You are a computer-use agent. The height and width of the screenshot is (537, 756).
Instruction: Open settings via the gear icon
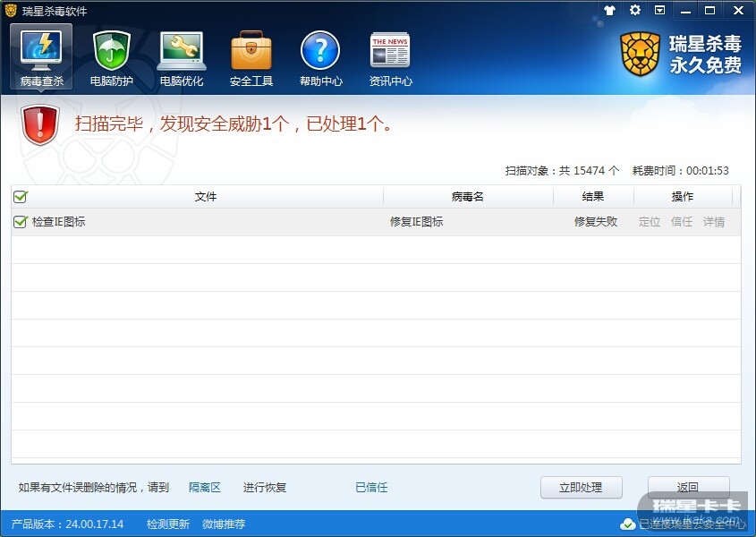(x=635, y=10)
